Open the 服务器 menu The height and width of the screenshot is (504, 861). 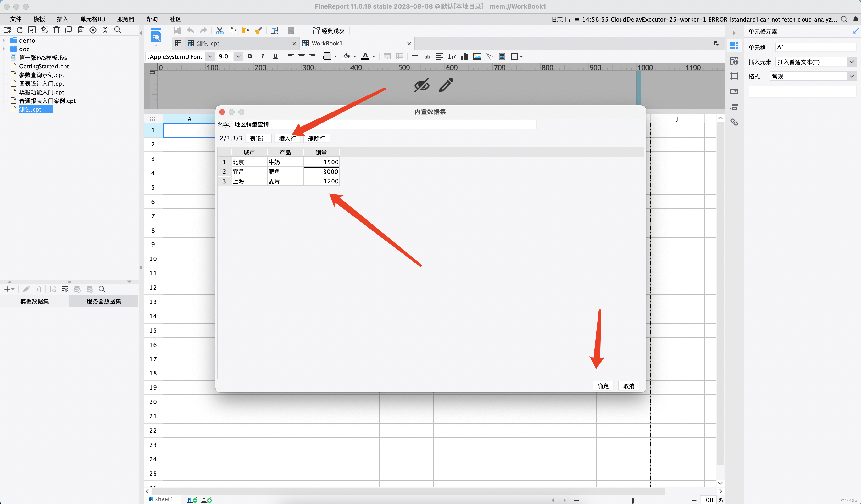[125, 19]
